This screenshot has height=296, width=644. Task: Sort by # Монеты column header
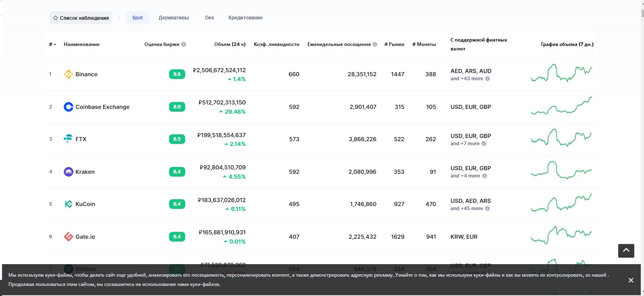(x=424, y=44)
